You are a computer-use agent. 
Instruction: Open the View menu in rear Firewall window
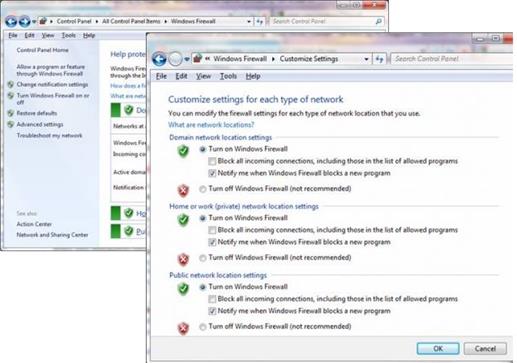point(48,35)
